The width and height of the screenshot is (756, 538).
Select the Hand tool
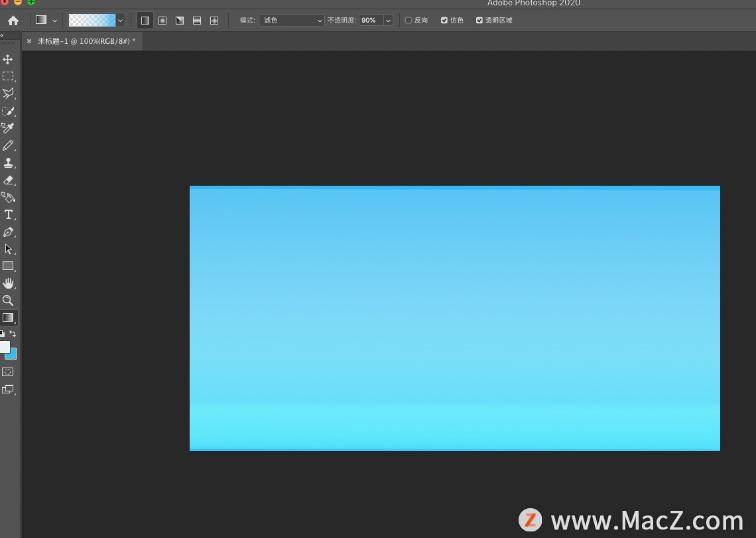pyautogui.click(x=8, y=283)
